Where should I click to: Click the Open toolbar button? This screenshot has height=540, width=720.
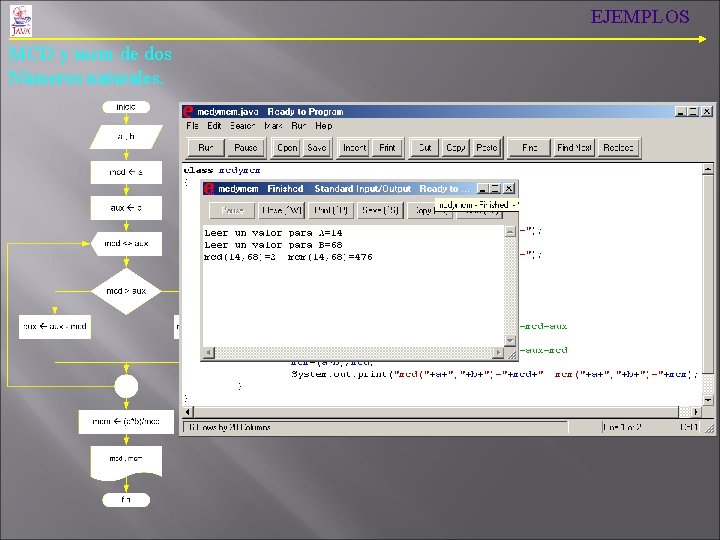(x=287, y=148)
